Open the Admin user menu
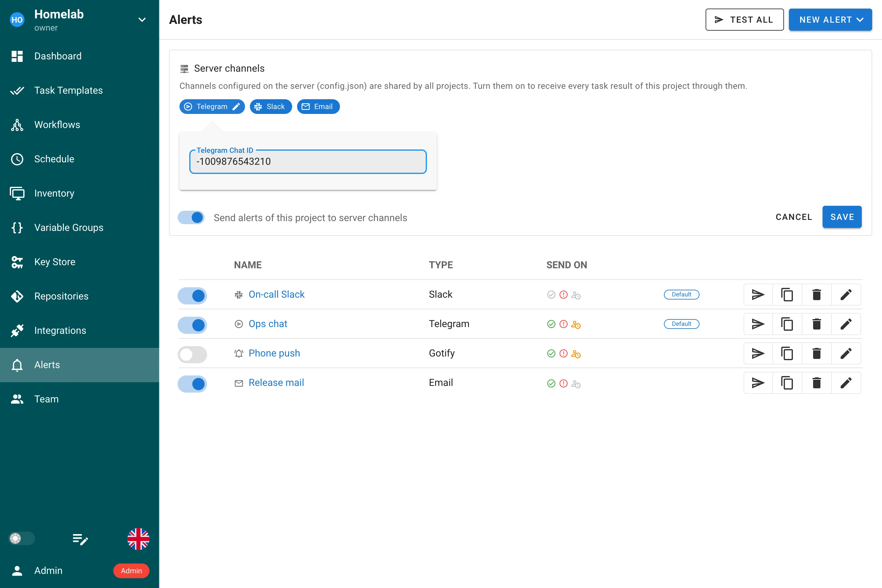Screen dimensions: 882x588 point(80,570)
